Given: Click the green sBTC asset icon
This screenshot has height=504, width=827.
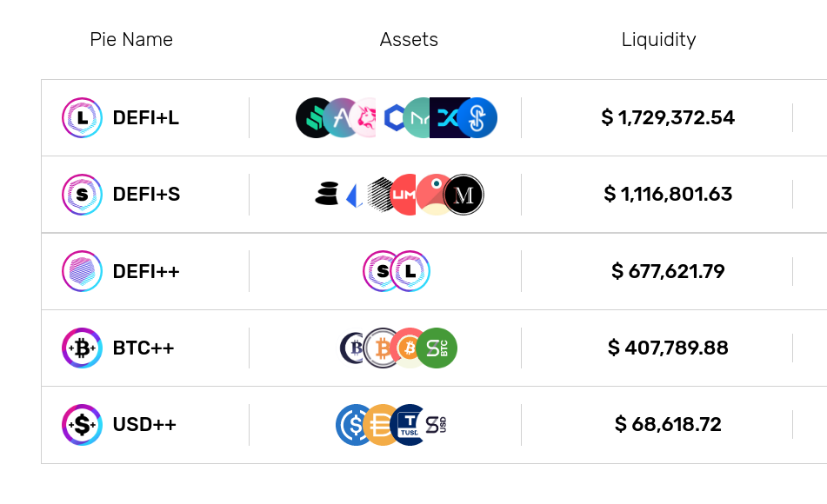Looking at the screenshot, I should tap(437, 348).
